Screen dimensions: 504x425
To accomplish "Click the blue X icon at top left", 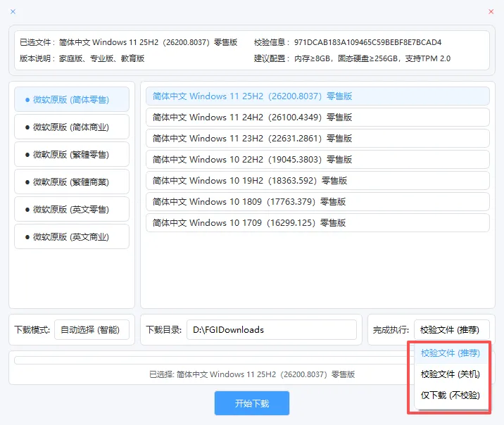I will pos(13,11).
